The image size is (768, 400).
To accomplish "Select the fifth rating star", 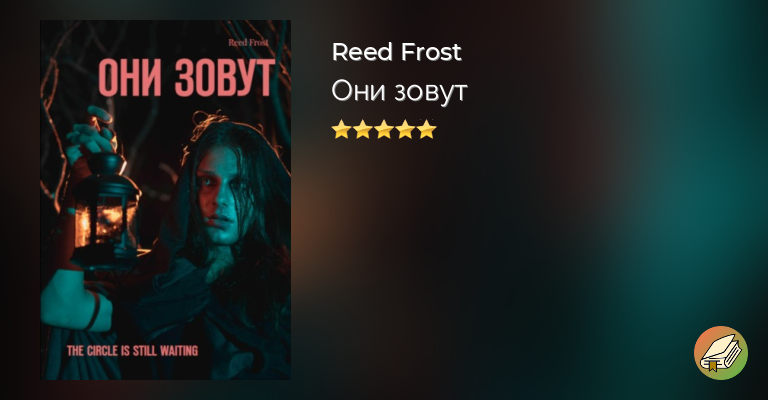I will (427, 129).
